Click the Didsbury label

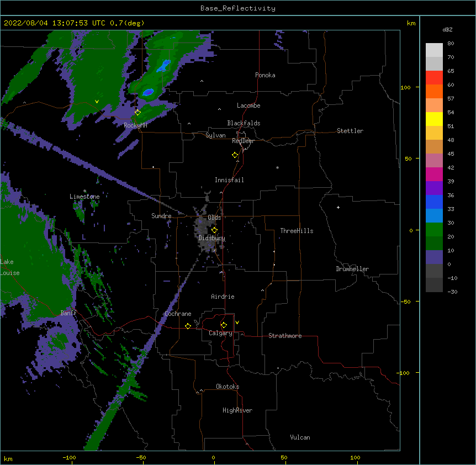[211, 238]
